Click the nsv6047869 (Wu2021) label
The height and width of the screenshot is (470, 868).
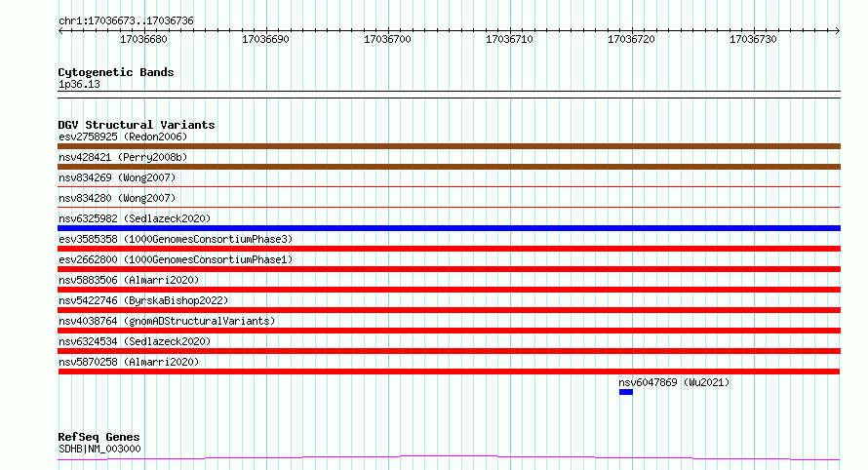(x=674, y=382)
